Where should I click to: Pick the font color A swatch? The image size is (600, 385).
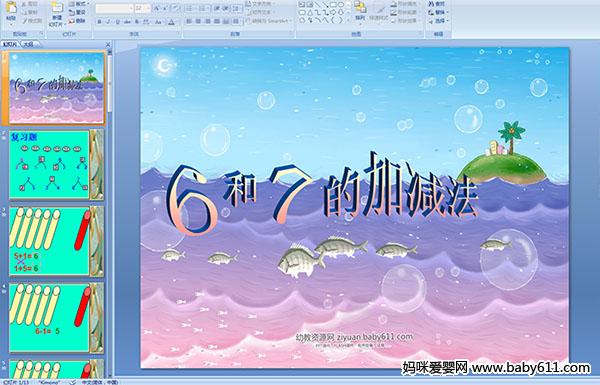click(x=171, y=22)
